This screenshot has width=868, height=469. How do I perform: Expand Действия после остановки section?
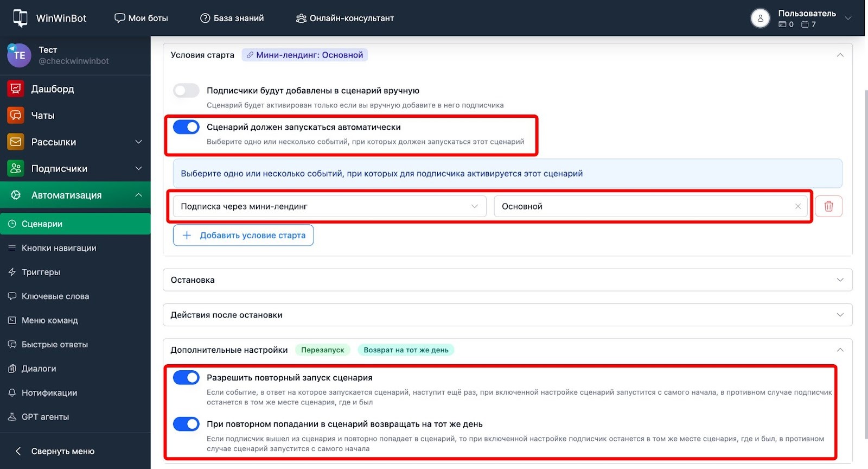click(x=507, y=315)
